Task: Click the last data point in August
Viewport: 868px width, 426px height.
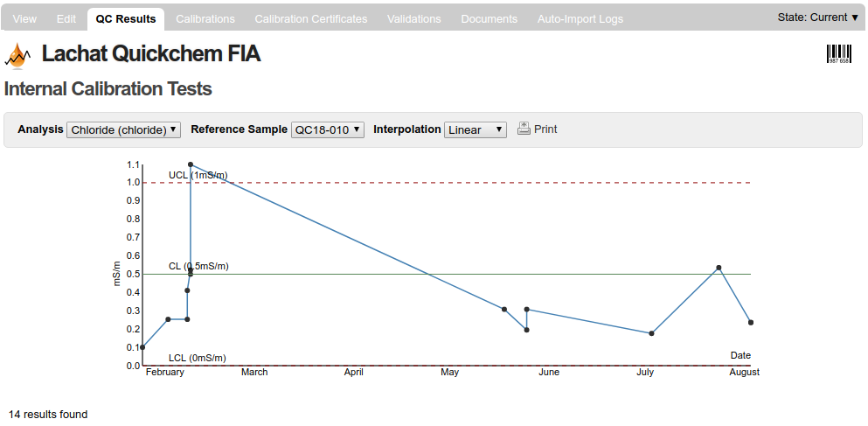Action: pos(751,323)
